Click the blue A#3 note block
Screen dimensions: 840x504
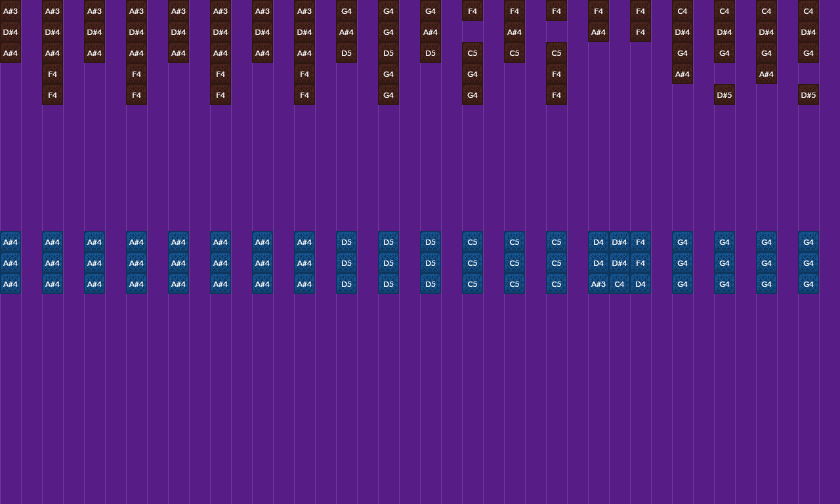[598, 284]
